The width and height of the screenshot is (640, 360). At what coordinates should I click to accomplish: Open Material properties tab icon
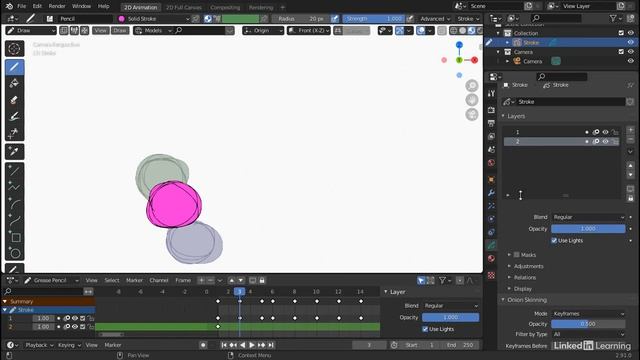coord(491,258)
